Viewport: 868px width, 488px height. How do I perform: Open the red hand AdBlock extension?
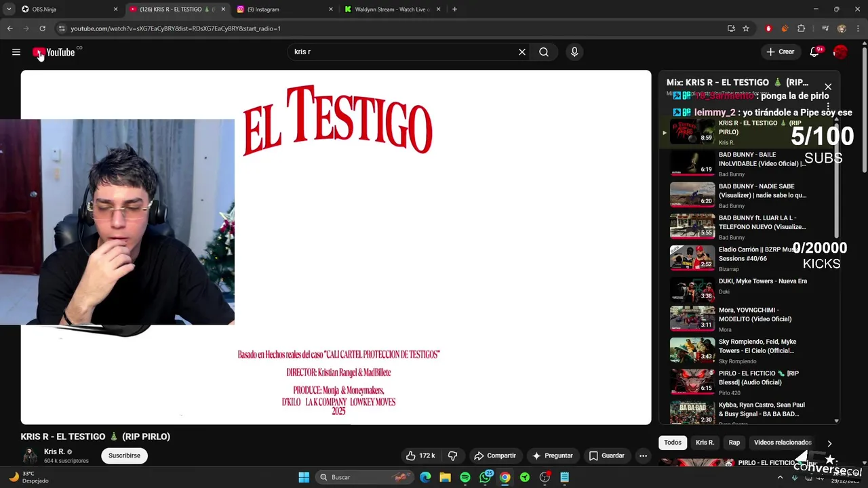tap(768, 28)
